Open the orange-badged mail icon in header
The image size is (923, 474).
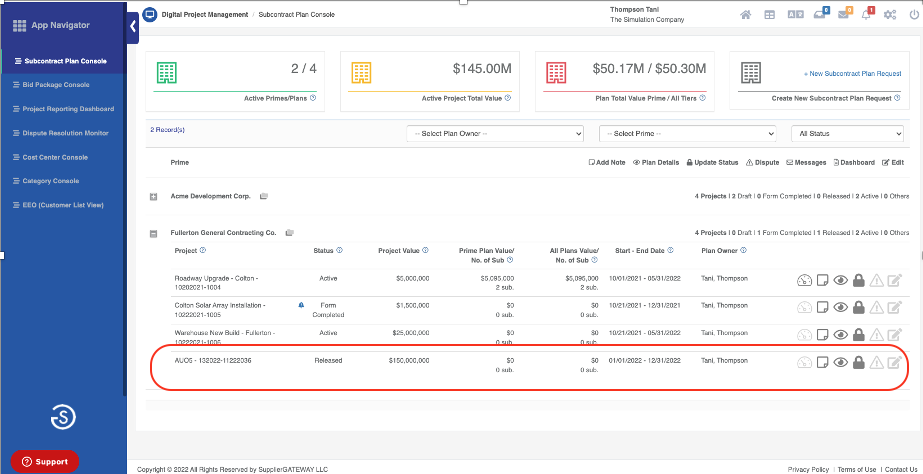click(845, 15)
